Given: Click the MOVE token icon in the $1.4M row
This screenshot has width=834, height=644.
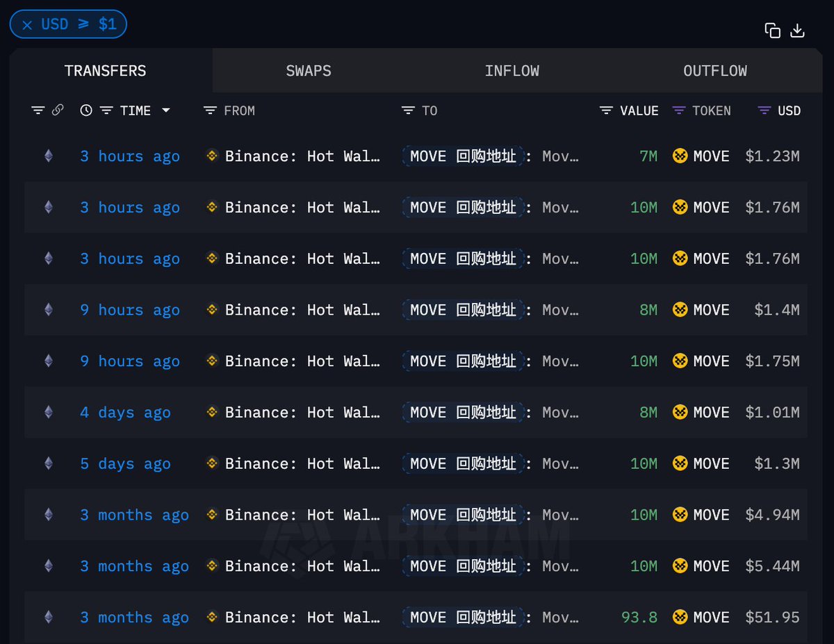Looking at the screenshot, I should click(680, 310).
